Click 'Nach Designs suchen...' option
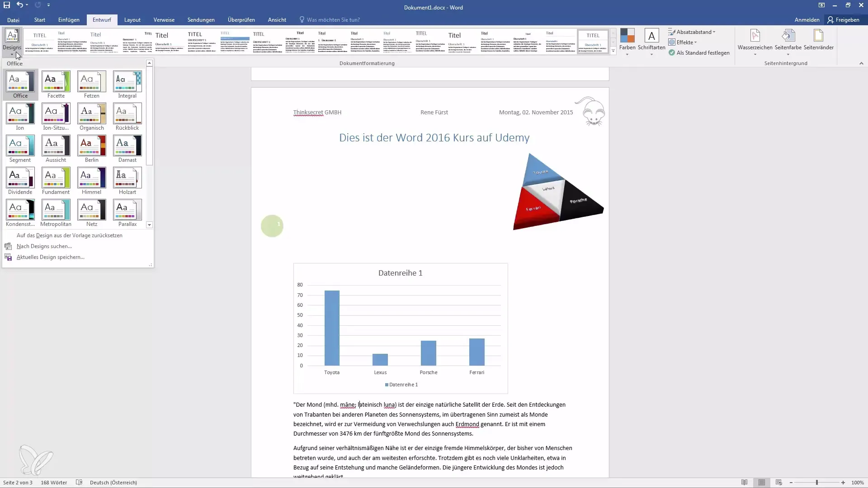The image size is (868, 488). pos(45,246)
